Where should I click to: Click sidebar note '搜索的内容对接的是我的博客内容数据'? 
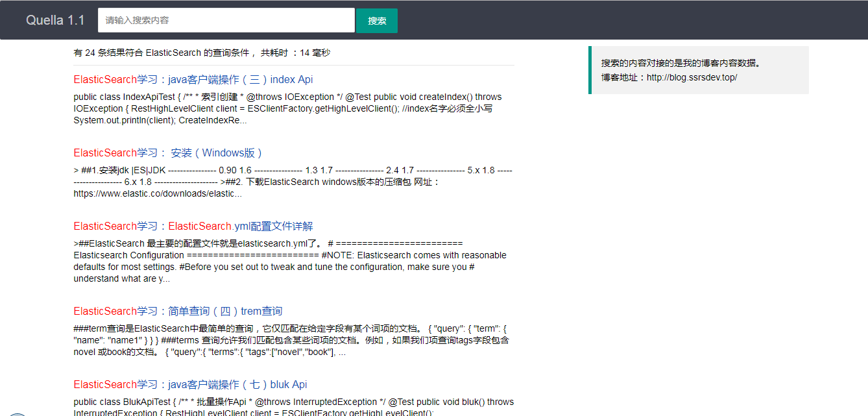click(x=681, y=63)
